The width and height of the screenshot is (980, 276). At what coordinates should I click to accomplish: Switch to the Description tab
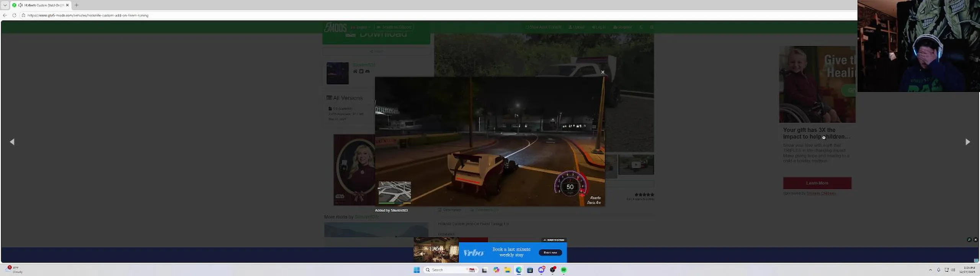(x=449, y=210)
